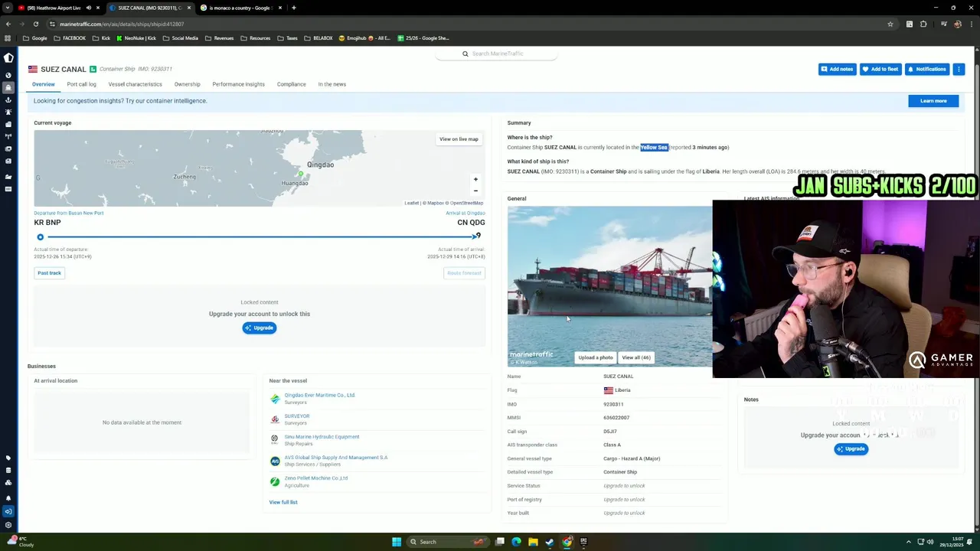Image resolution: width=980 pixels, height=551 pixels.
Task: Open Sinu Marine Hydraulic Equipment link
Action: coord(322,436)
